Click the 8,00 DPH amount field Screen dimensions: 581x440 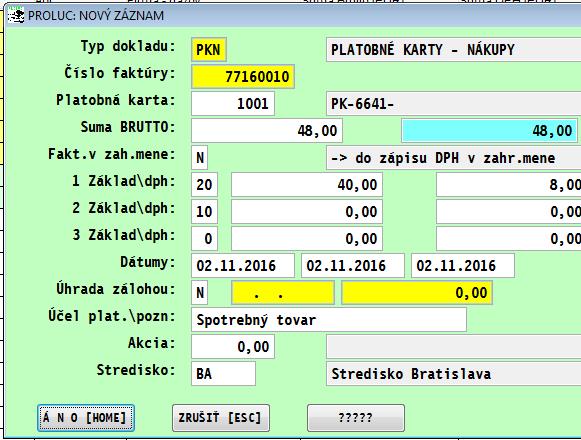click(x=509, y=185)
